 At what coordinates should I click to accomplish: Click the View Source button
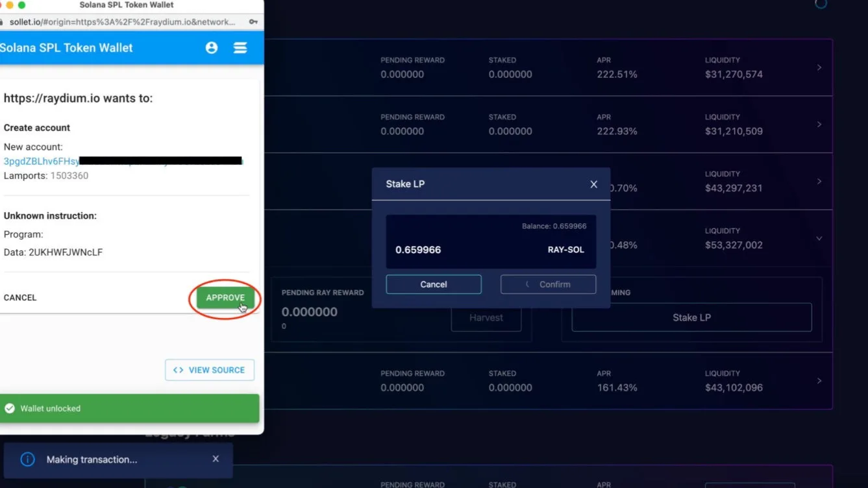click(x=210, y=370)
